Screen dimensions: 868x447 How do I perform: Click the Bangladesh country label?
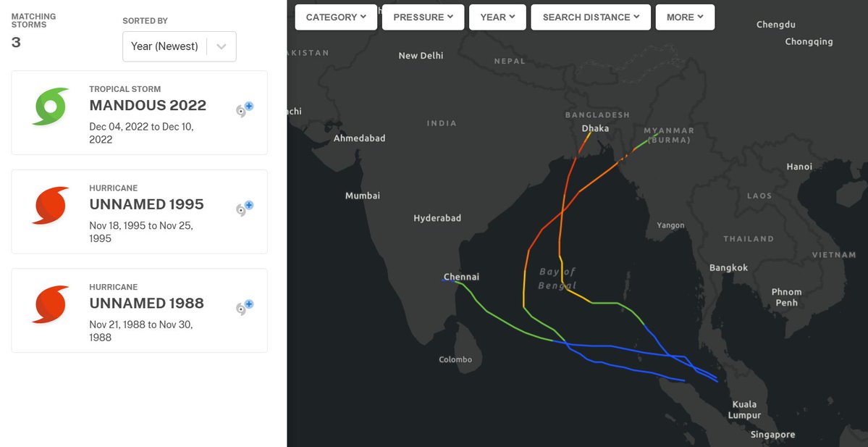597,114
